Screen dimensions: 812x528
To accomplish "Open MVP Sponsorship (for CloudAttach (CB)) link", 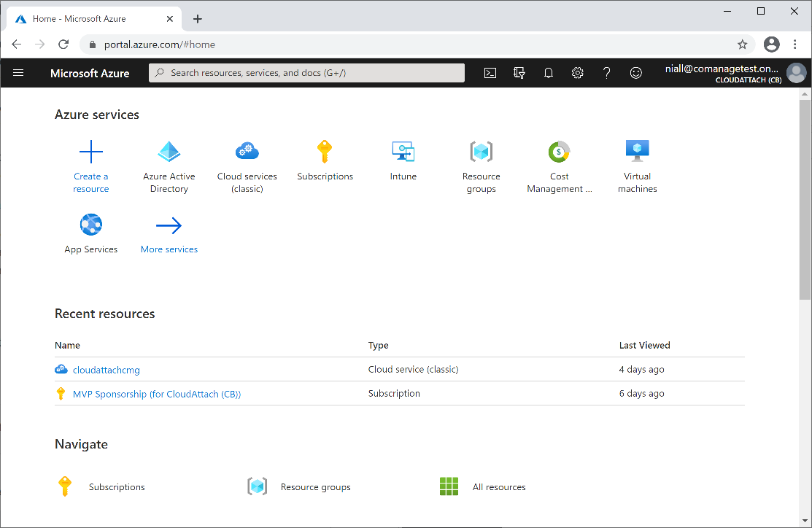I will coord(157,394).
